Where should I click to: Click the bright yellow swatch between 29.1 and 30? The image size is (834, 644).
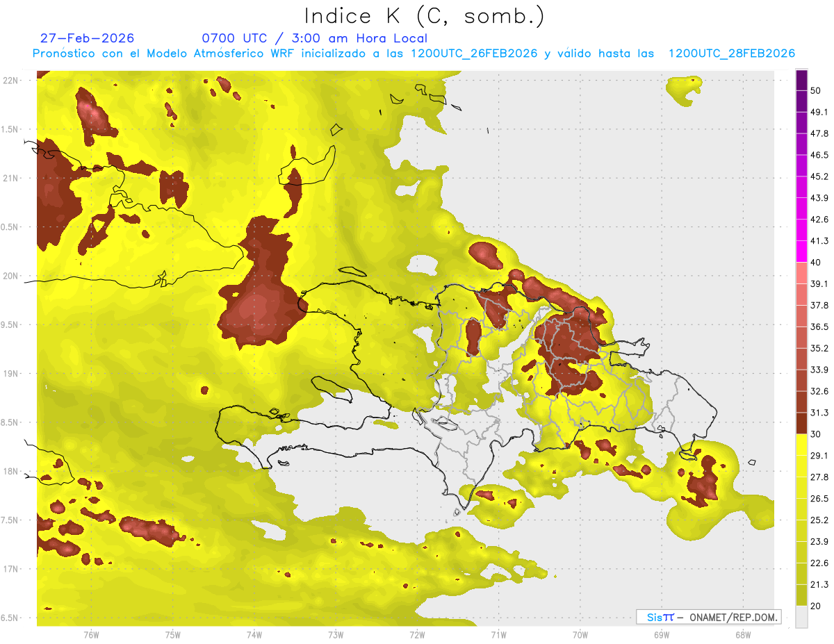pos(802,445)
